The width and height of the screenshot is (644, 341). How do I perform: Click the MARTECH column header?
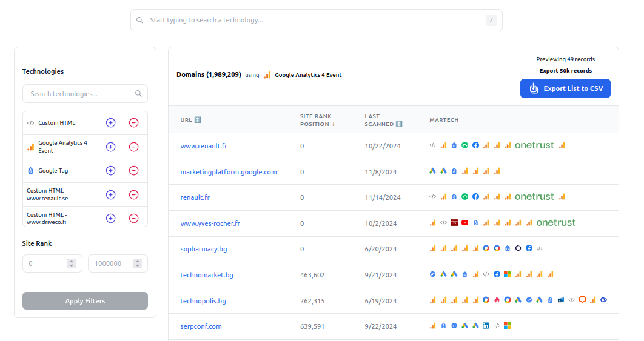[x=444, y=120]
